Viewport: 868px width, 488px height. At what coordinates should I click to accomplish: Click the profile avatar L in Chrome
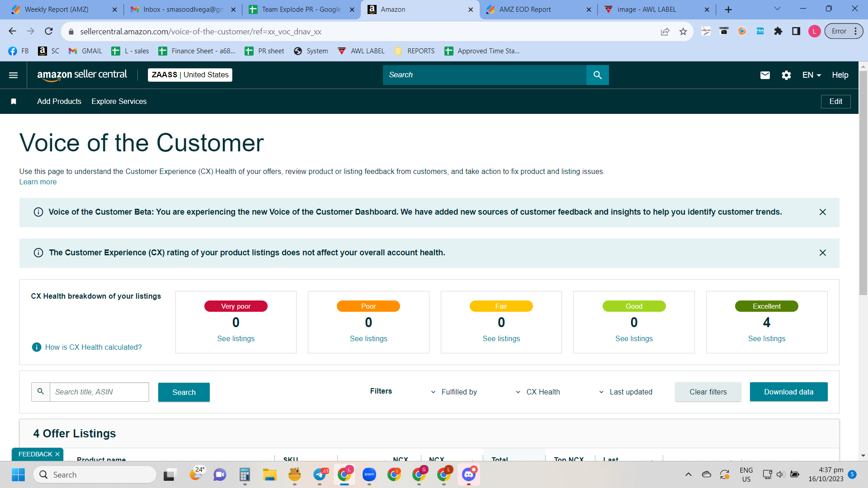815,31
